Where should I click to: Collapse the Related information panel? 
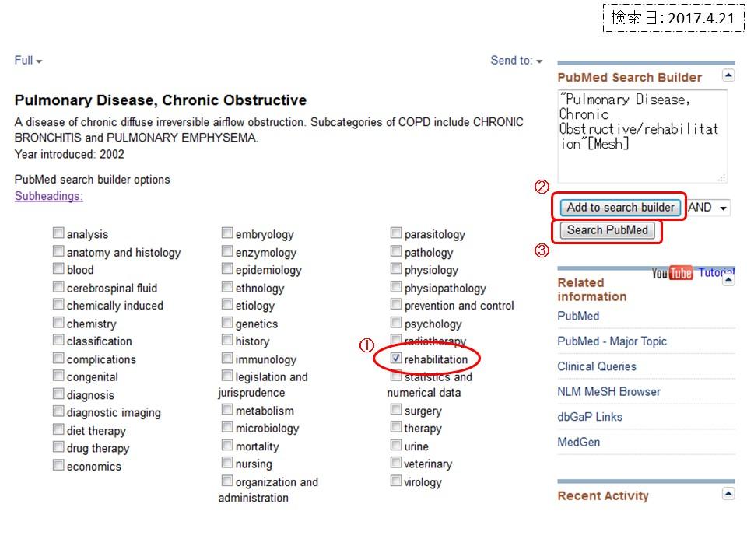tap(728, 279)
